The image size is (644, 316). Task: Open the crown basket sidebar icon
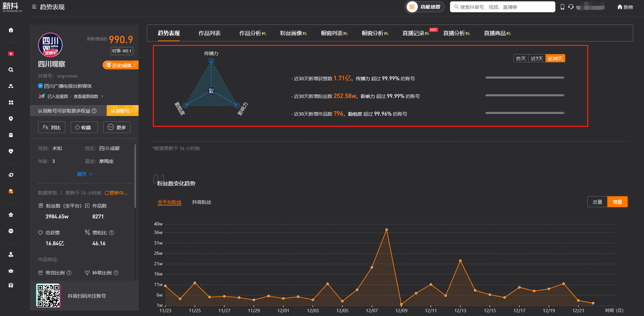pos(11,271)
